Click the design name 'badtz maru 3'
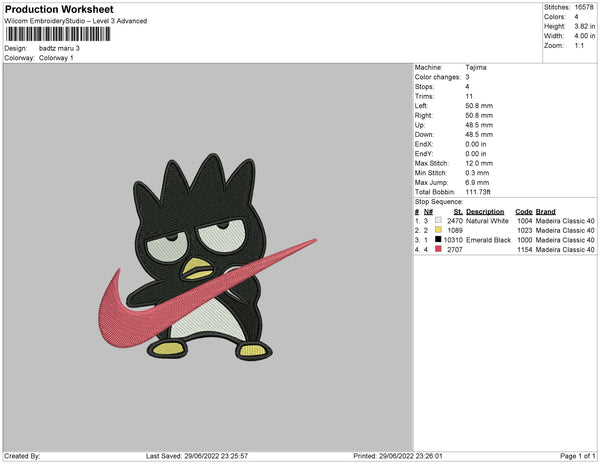 [59, 48]
